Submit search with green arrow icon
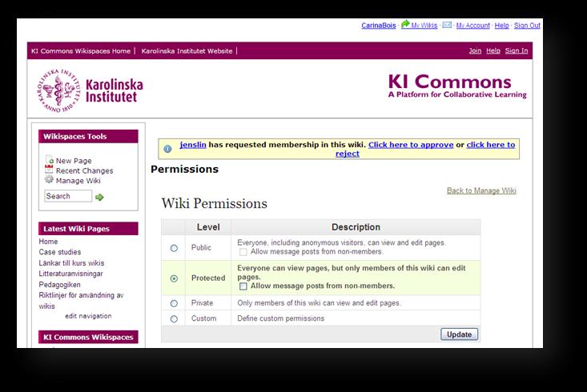Viewport: 587px width, 392px height. pos(99,197)
